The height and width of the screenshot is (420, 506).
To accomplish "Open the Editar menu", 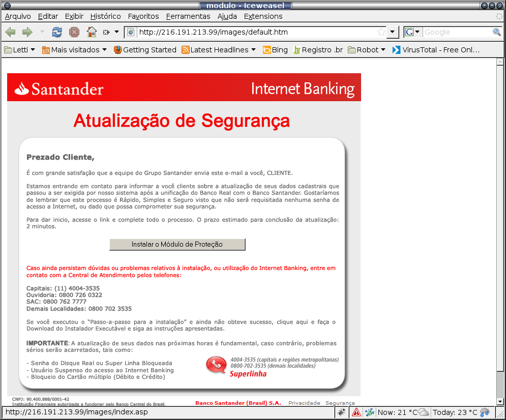I will [x=48, y=16].
